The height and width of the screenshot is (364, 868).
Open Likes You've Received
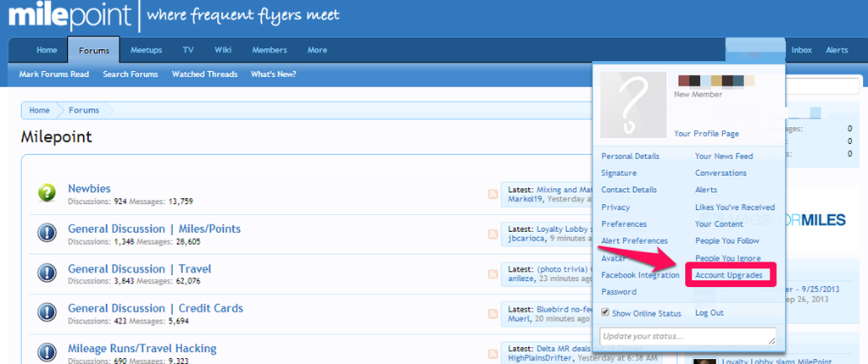click(x=735, y=207)
